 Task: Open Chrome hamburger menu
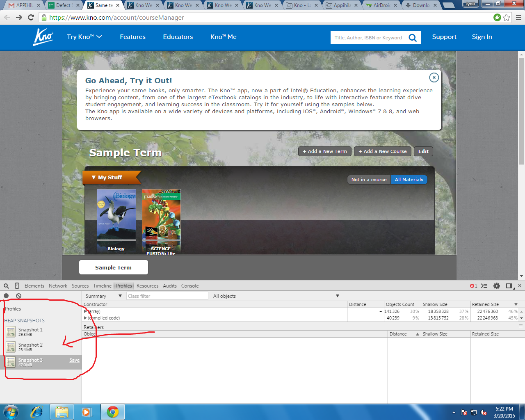coord(518,17)
